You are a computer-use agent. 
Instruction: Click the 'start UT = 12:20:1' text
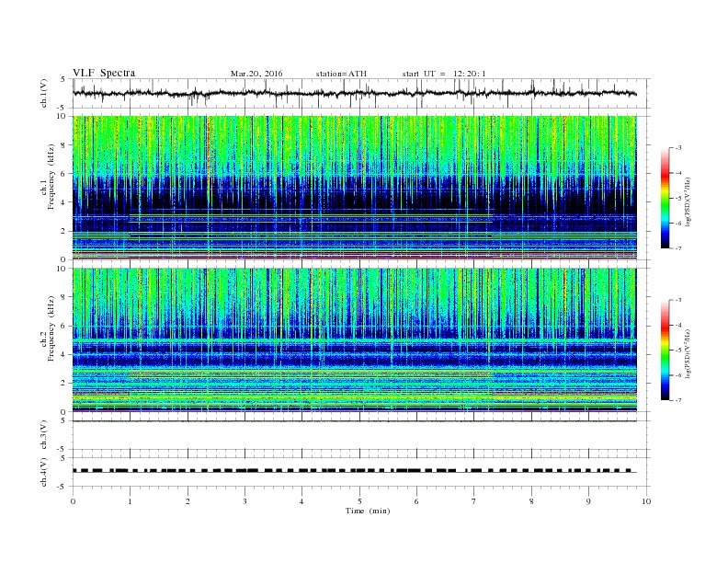pyautogui.click(x=444, y=74)
